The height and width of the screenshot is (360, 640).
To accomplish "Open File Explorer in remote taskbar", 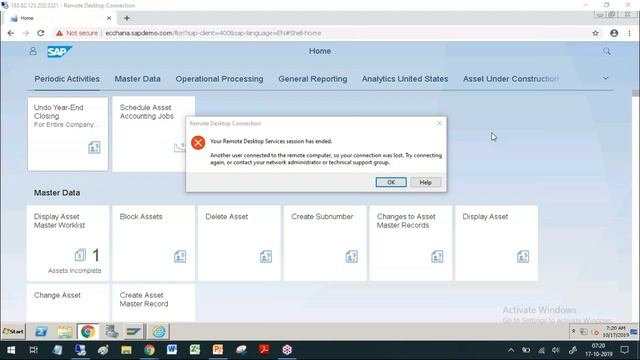I will coord(64,331).
